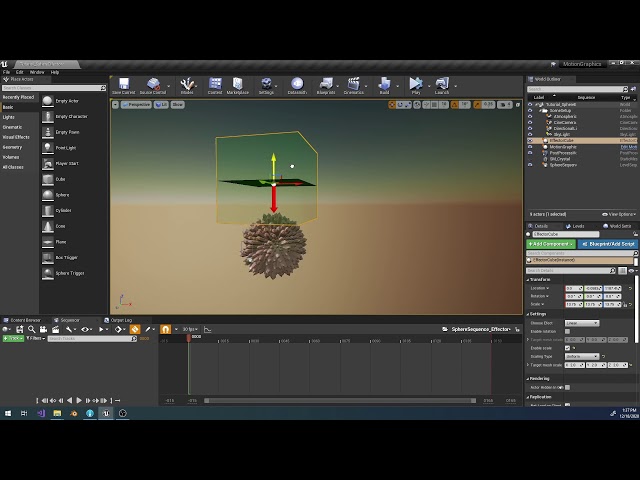Select Player Start in Place Actors
The height and width of the screenshot is (480, 640).
click(x=67, y=163)
